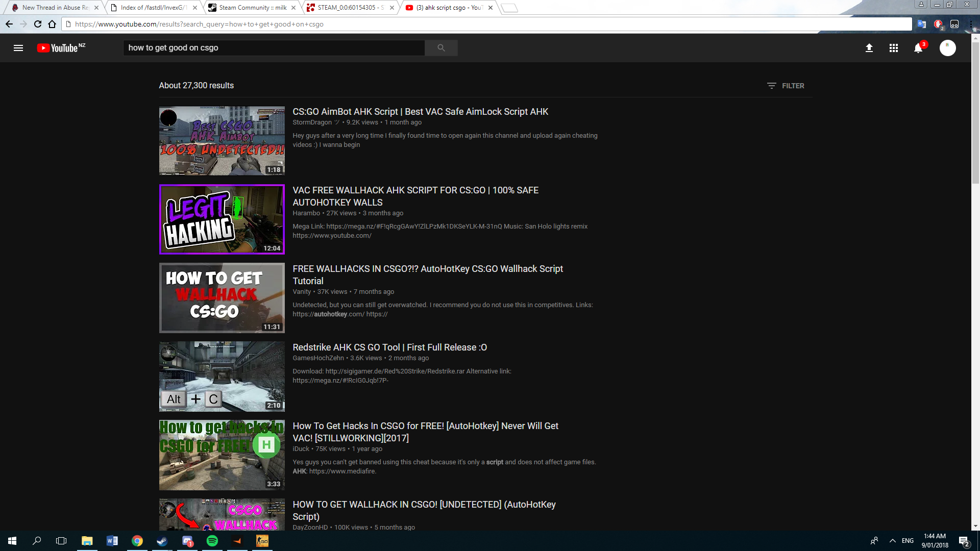The image size is (980, 551).
Task: Click the browser address bar
Action: click(x=487, y=24)
